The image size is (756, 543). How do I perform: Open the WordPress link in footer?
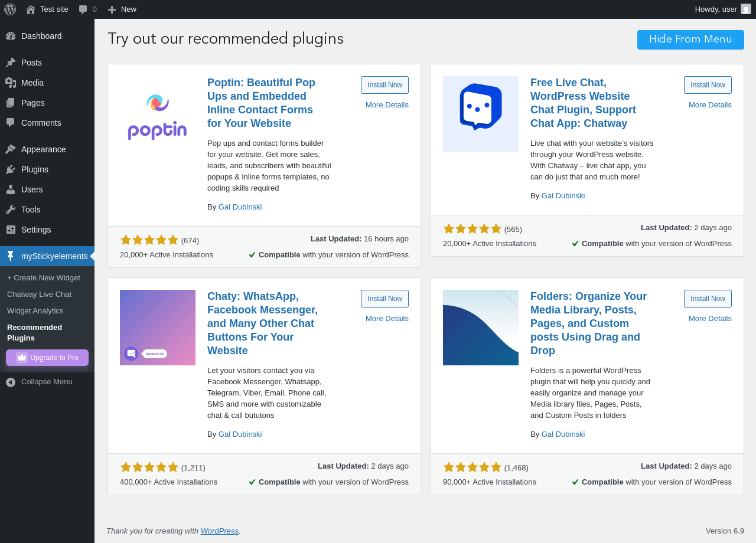pyautogui.click(x=220, y=531)
